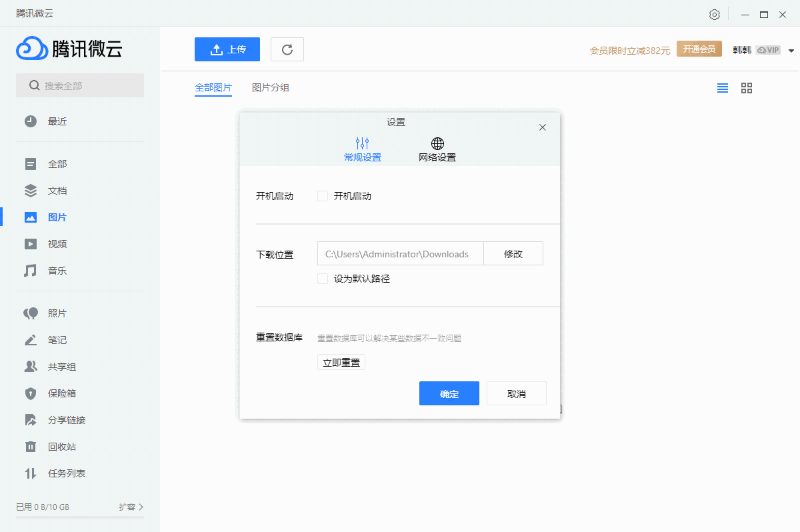
Task: Switch to grid view layout
Action: pos(746,87)
